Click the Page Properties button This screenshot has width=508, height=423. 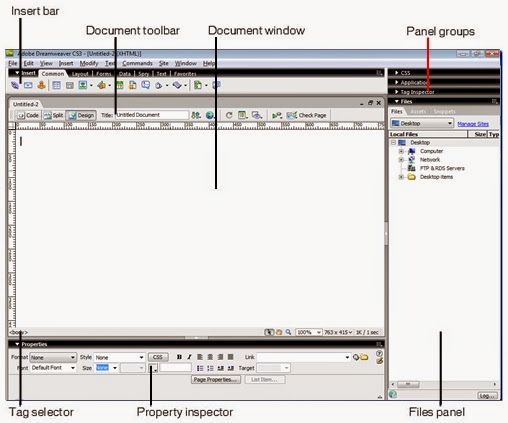[x=216, y=380]
